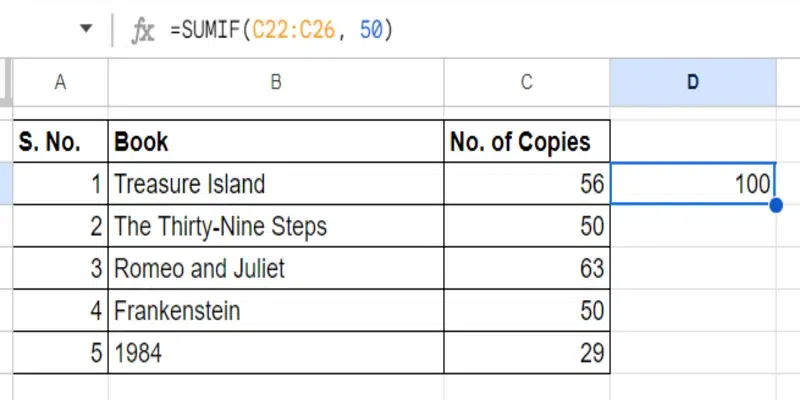Select column D header
The width and height of the screenshot is (800, 400).
click(693, 82)
